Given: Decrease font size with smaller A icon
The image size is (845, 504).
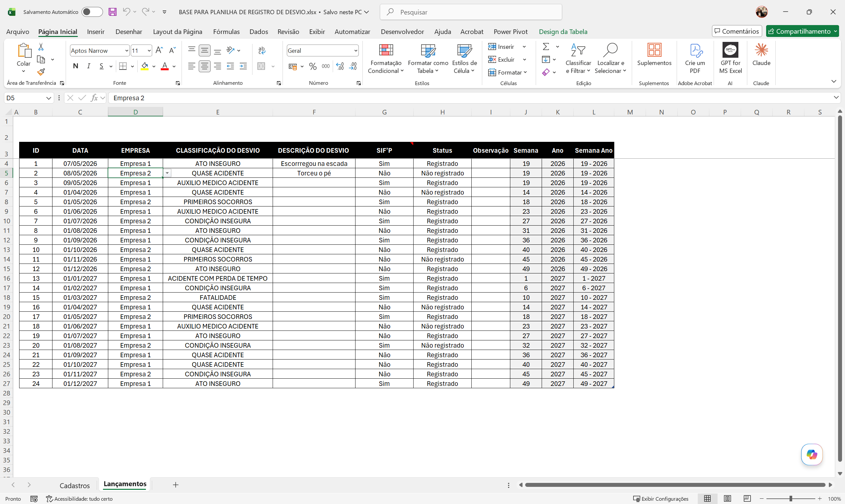Looking at the screenshot, I should (x=172, y=50).
